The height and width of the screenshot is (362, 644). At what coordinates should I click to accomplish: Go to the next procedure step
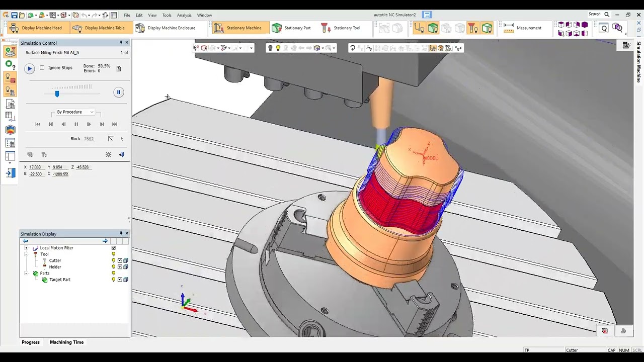[x=102, y=124]
